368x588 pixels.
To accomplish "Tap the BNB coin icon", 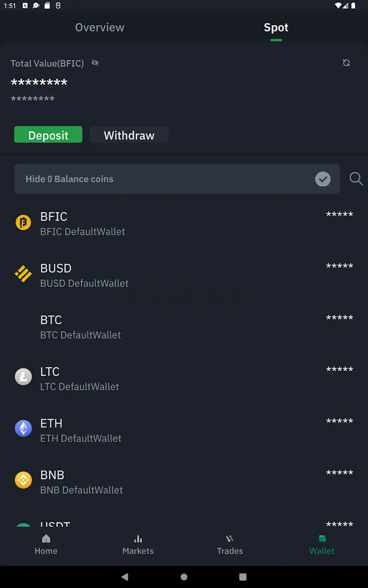I will 23,480.
